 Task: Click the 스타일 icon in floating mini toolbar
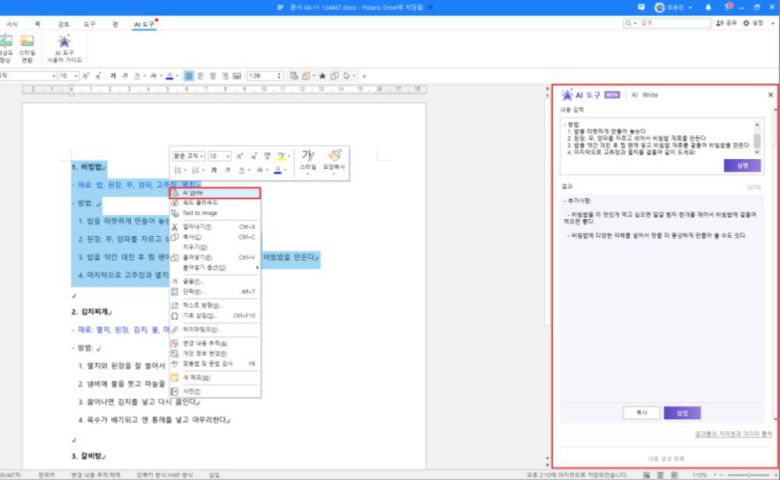coord(308,162)
